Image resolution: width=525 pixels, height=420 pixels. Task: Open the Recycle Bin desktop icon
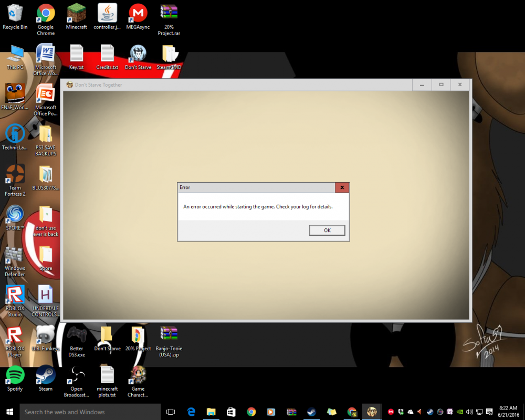pyautogui.click(x=15, y=17)
